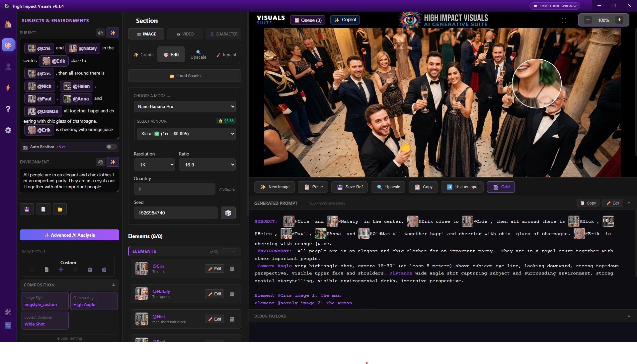
Task: Edit the @Nick element
Action: coord(214,319)
